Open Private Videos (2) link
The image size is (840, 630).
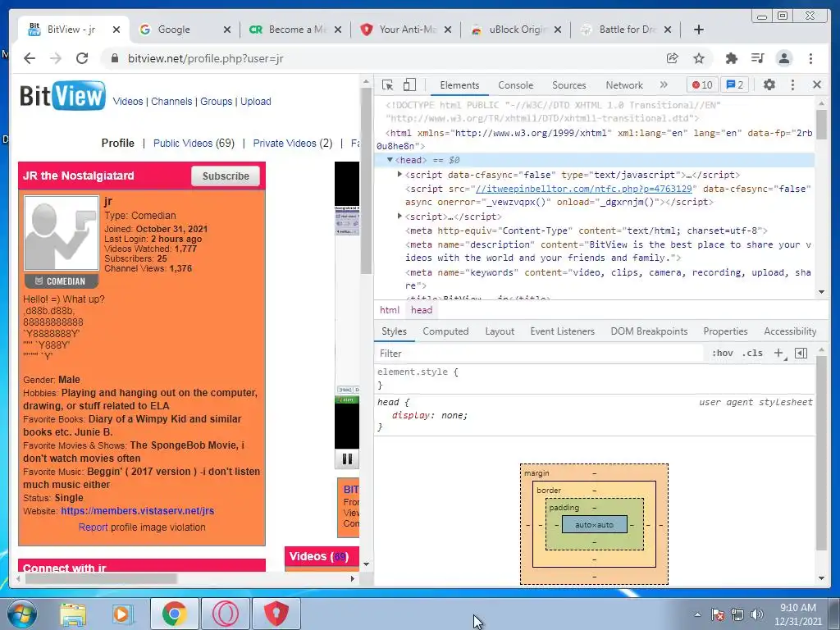[293, 143]
